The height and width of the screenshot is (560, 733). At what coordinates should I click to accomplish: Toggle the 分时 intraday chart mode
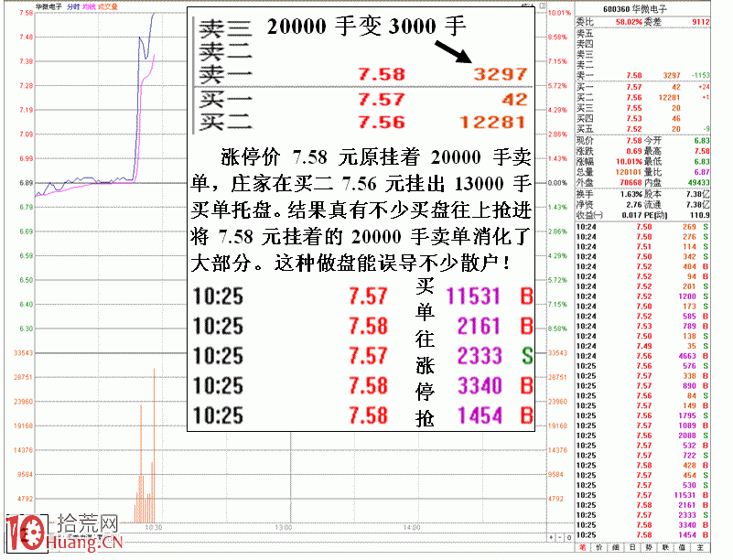pyautogui.click(x=73, y=6)
